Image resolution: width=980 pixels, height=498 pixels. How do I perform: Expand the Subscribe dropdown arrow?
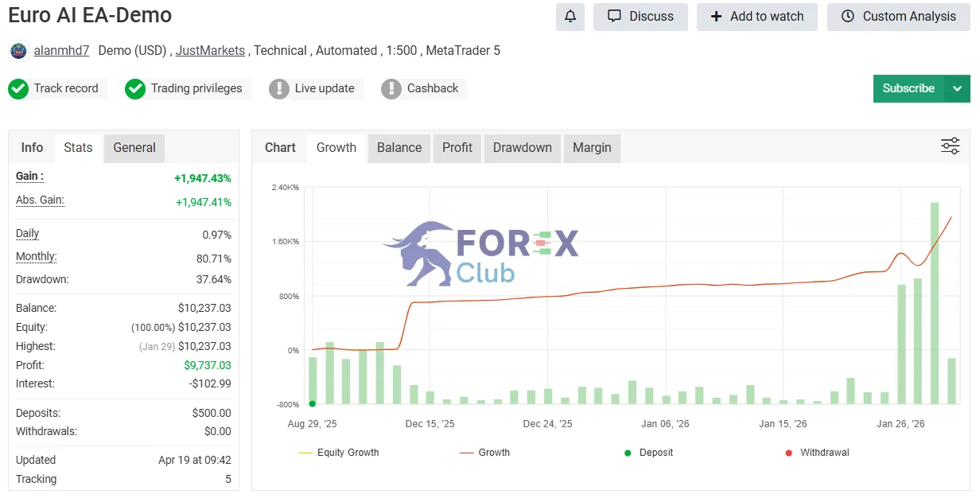point(957,88)
